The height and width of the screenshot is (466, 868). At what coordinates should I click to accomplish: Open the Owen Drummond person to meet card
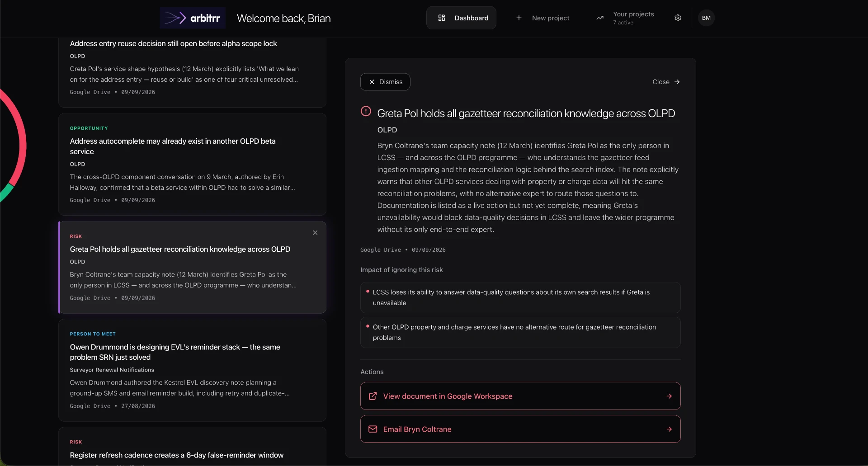(192, 371)
